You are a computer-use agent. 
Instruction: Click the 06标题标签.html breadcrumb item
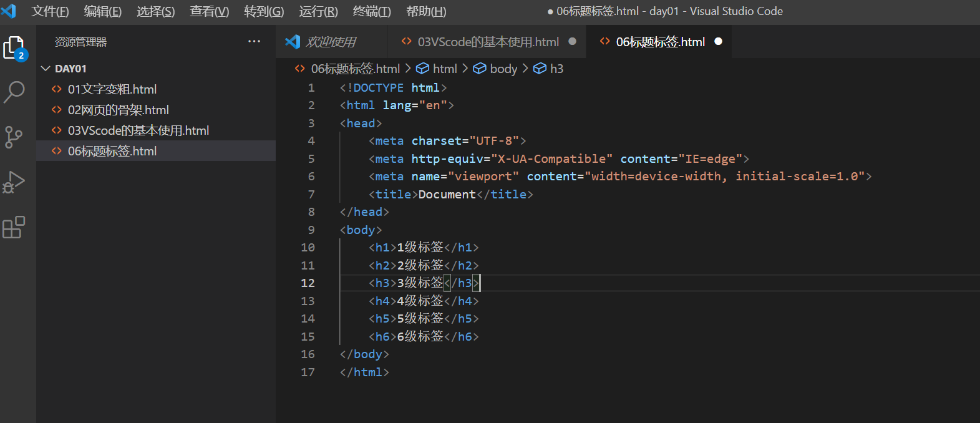click(356, 69)
